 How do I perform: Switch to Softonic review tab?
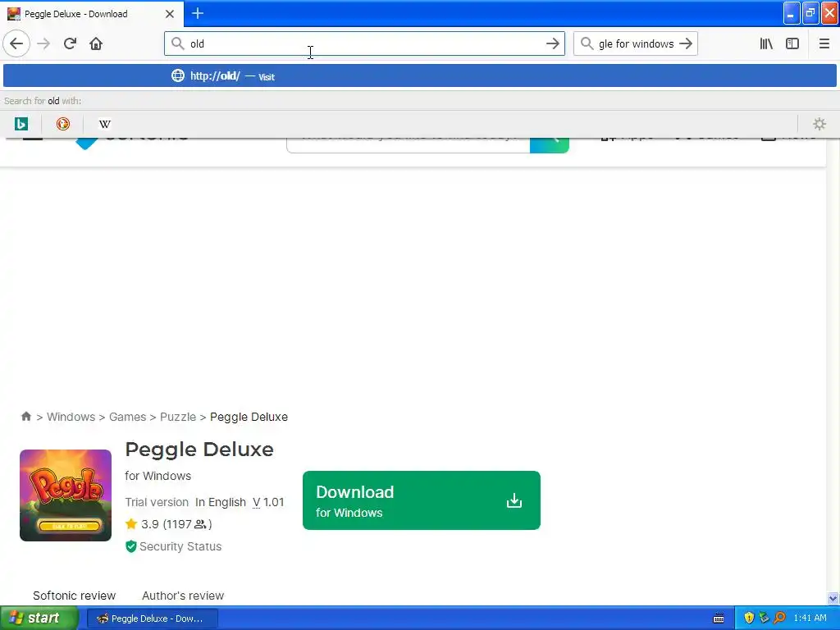click(x=74, y=596)
